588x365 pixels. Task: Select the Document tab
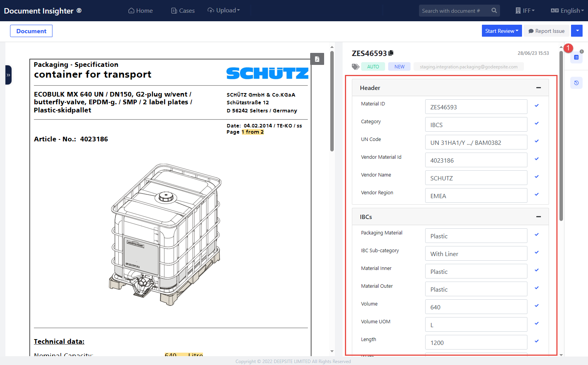pos(31,31)
